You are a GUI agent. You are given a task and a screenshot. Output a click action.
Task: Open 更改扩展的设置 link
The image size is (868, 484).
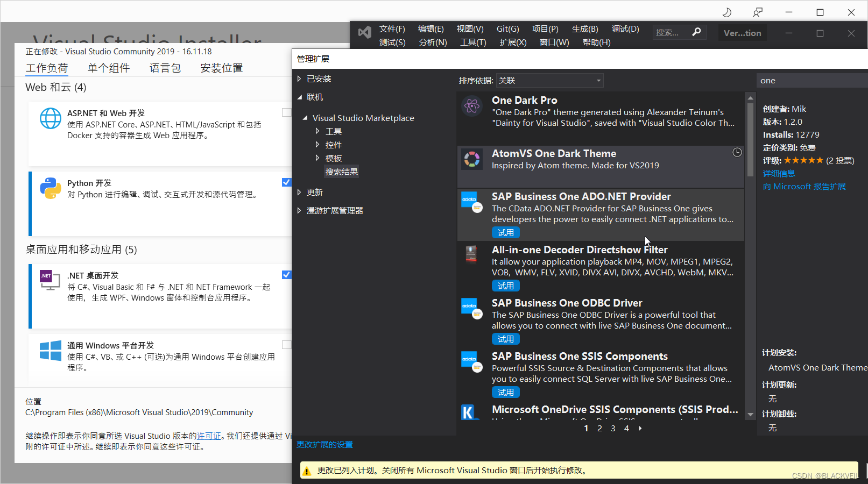pyautogui.click(x=324, y=445)
